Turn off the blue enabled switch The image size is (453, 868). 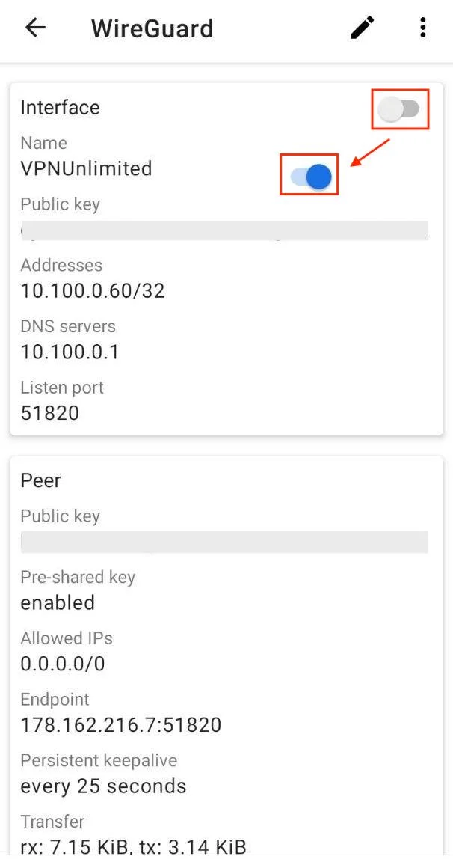pyautogui.click(x=310, y=176)
